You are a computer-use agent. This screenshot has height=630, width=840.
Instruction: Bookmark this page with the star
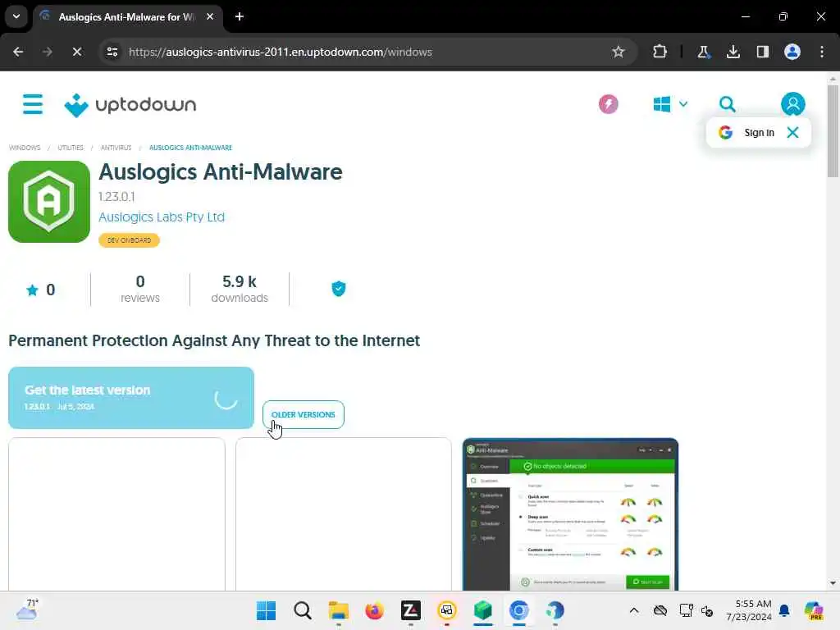(619, 52)
